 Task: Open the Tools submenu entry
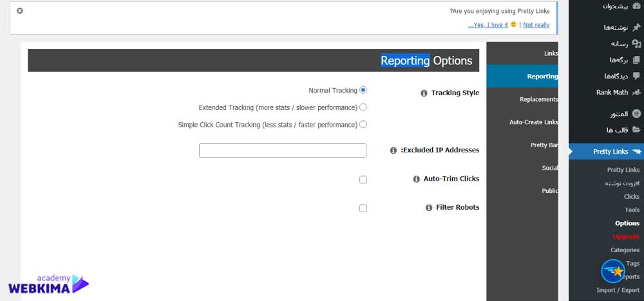pyautogui.click(x=632, y=210)
